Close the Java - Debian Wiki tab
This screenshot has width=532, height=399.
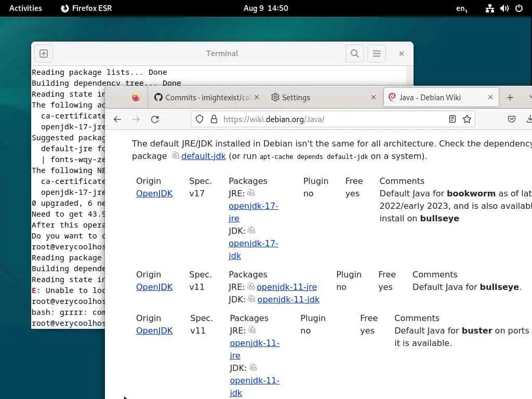coord(490,97)
